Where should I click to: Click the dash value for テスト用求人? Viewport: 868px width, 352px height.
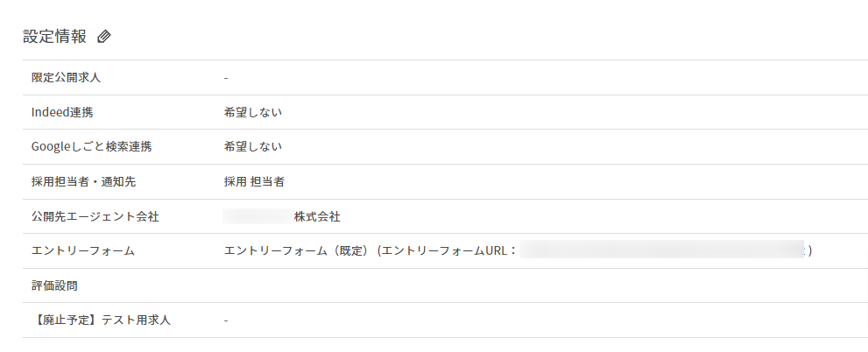pyautogui.click(x=226, y=320)
